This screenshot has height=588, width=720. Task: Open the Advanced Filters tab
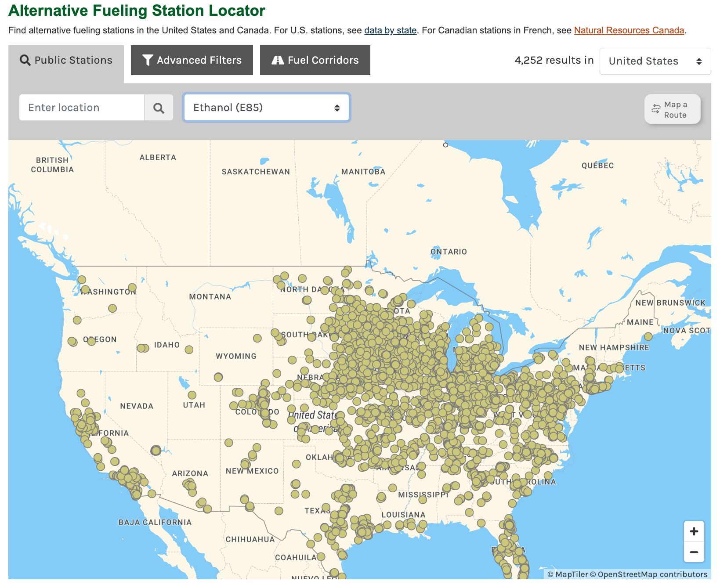point(192,60)
